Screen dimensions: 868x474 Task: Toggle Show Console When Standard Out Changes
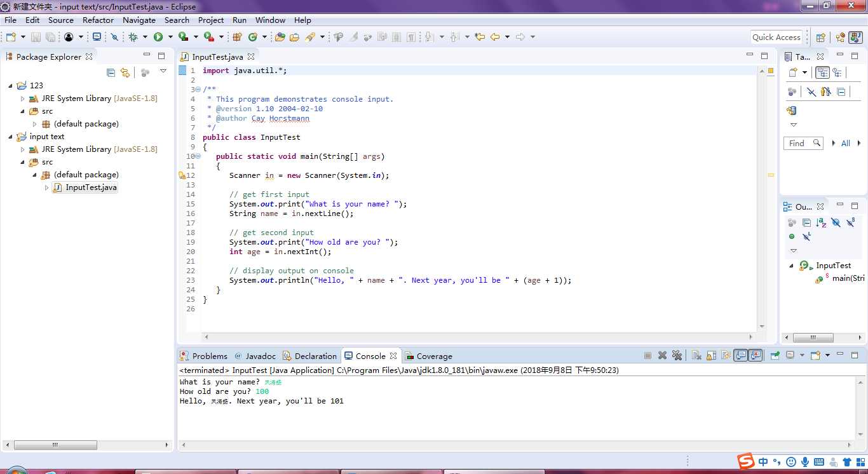[741, 356]
